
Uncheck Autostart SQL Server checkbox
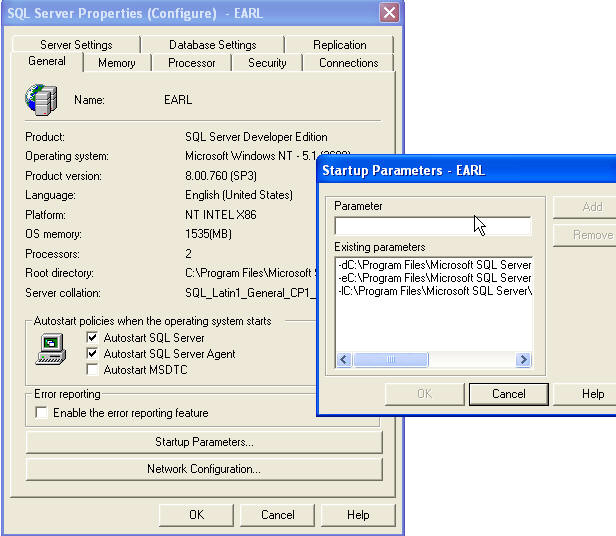tap(92, 338)
